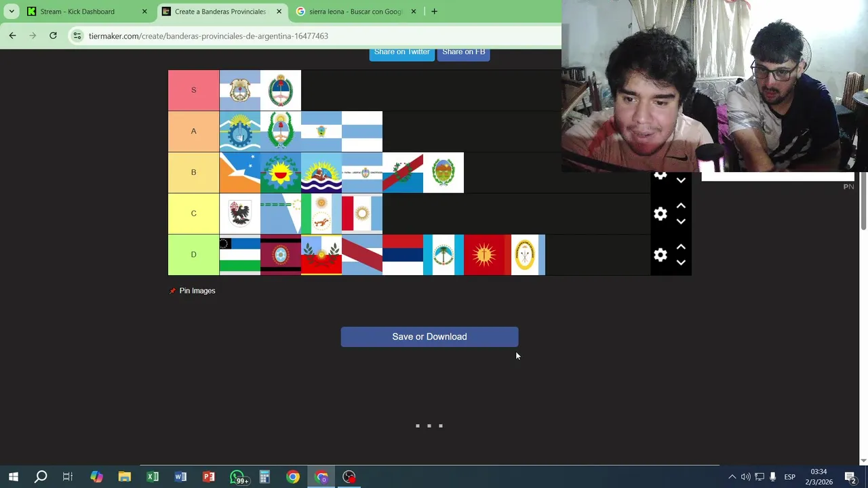Select red flag with sun cross in tier D

[x=484, y=255]
